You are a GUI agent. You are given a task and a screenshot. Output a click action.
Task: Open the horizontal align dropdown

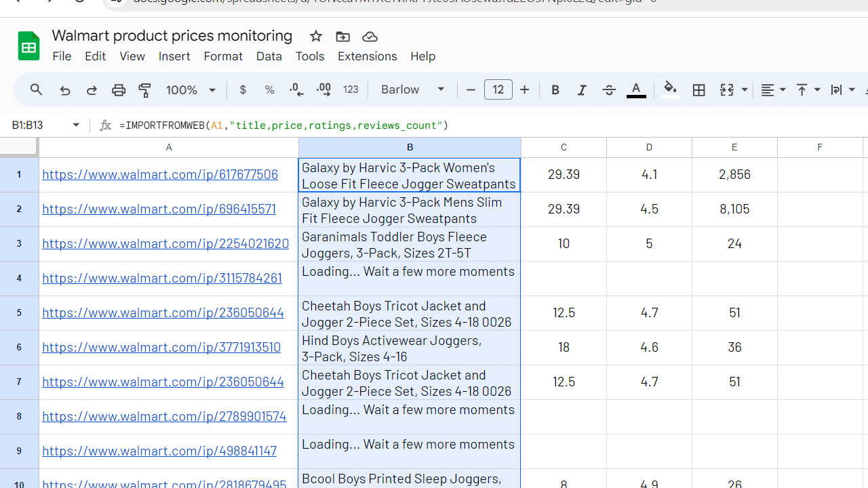pos(773,90)
